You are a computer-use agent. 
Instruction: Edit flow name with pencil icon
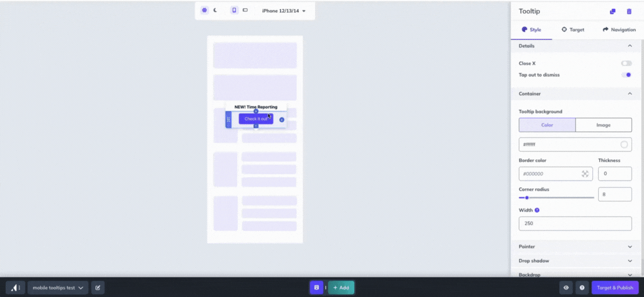click(98, 287)
